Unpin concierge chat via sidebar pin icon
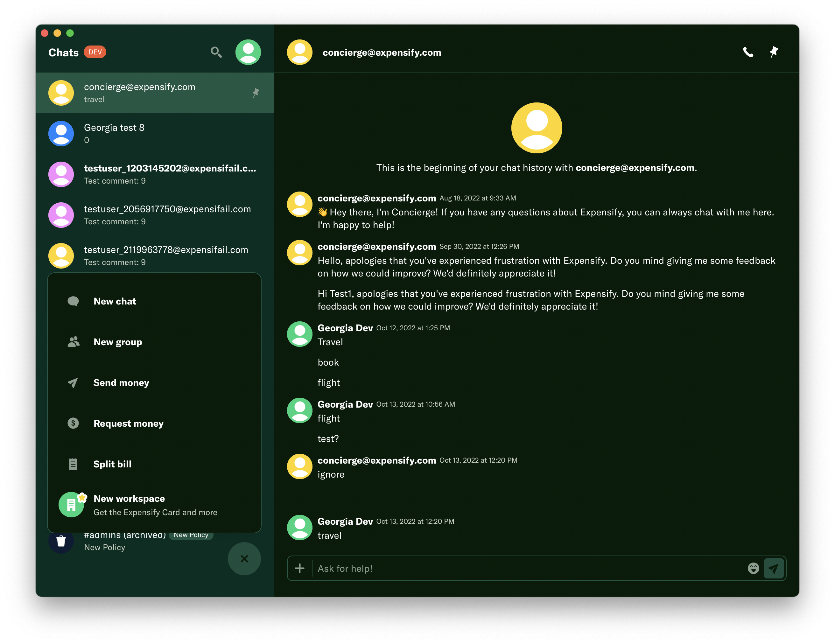Image resolution: width=835 pixels, height=644 pixels. pos(256,93)
